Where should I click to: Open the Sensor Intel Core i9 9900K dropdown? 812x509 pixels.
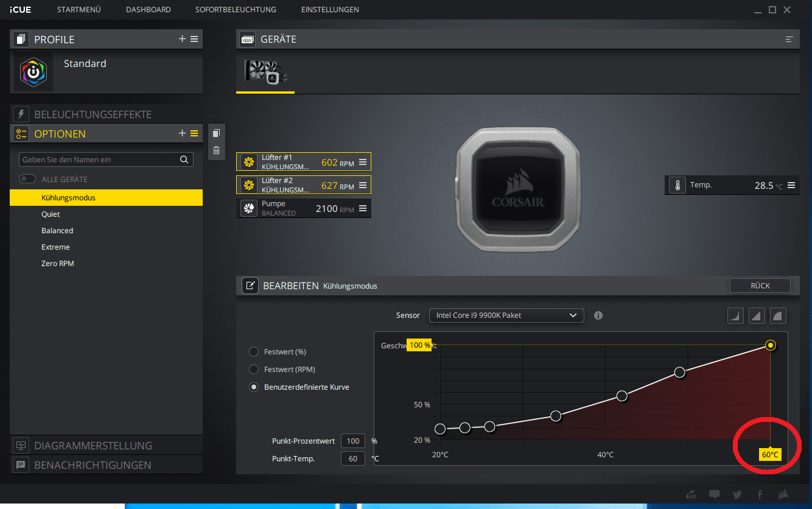pos(506,315)
